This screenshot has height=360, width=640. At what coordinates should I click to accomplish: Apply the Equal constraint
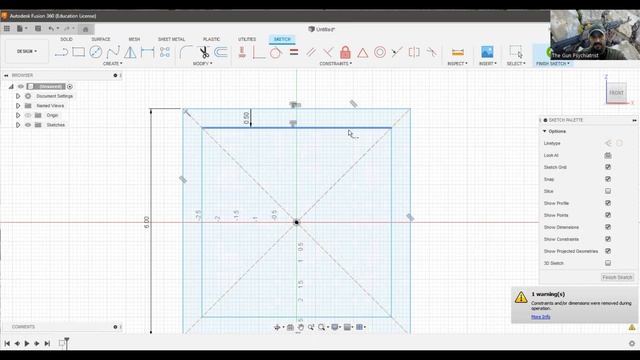tap(294, 52)
